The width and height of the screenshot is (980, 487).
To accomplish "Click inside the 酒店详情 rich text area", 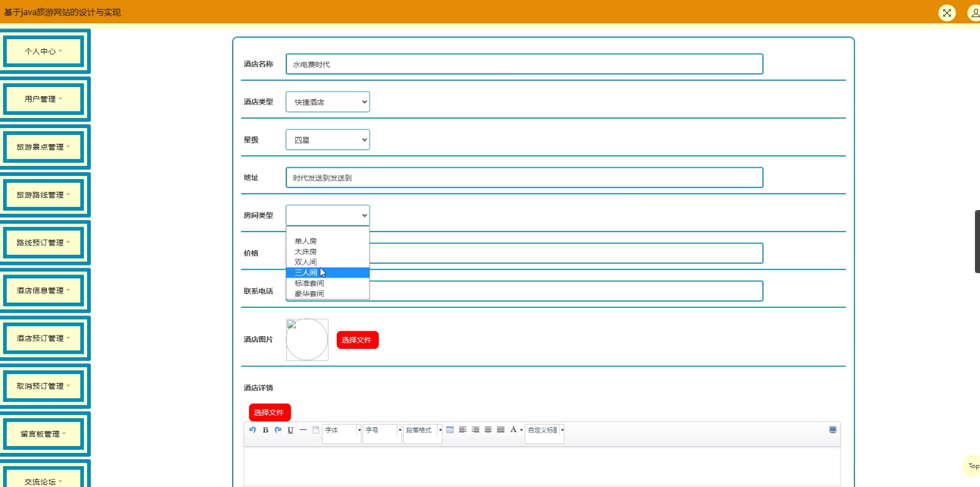I will coord(542,466).
